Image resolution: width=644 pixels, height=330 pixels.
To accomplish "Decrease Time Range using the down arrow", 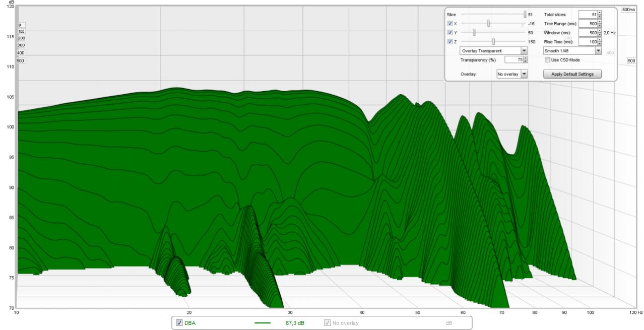I will (599, 25).
